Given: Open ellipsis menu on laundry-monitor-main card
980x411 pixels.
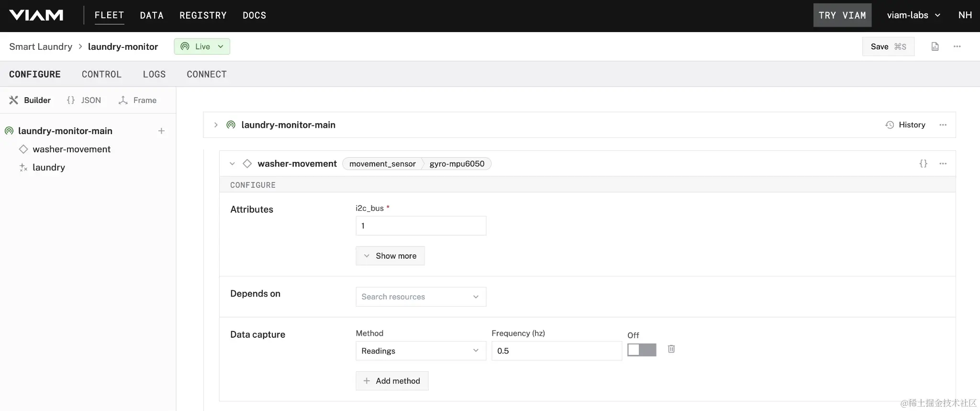Looking at the screenshot, I should pyautogui.click(x=943, y=125).
